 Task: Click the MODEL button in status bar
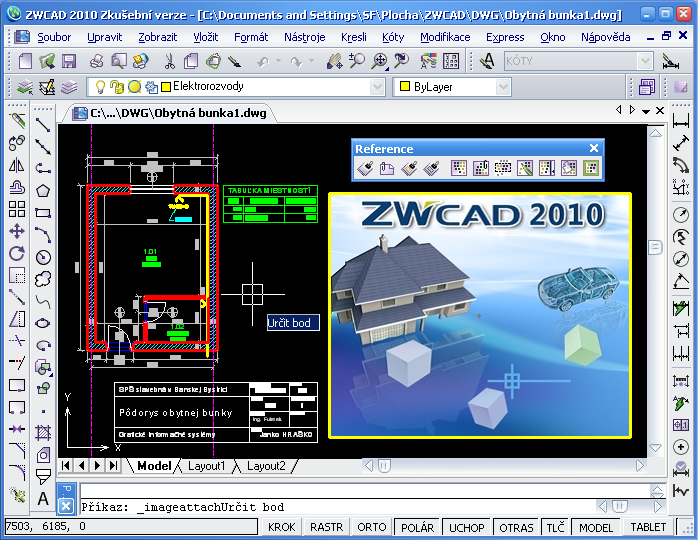point(596,527)
